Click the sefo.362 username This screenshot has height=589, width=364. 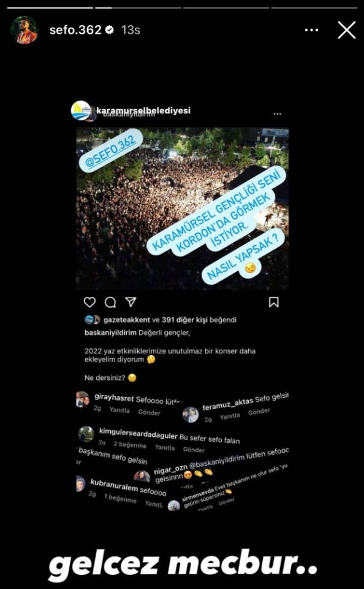(x=75, y=29)
